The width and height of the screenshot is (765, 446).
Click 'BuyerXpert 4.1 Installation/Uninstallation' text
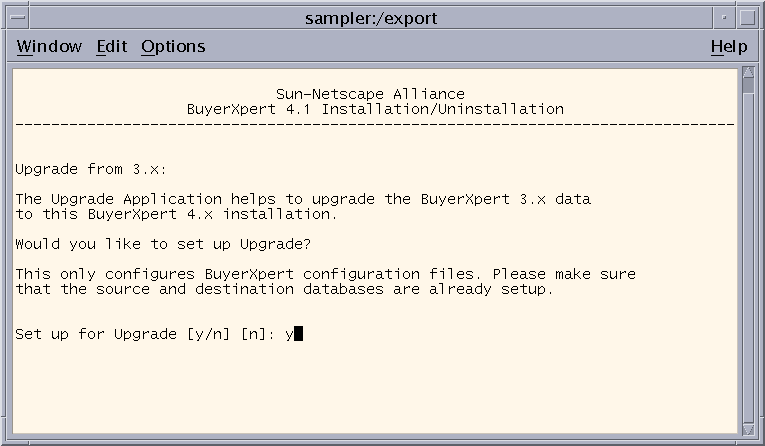[x=375, y=109]
